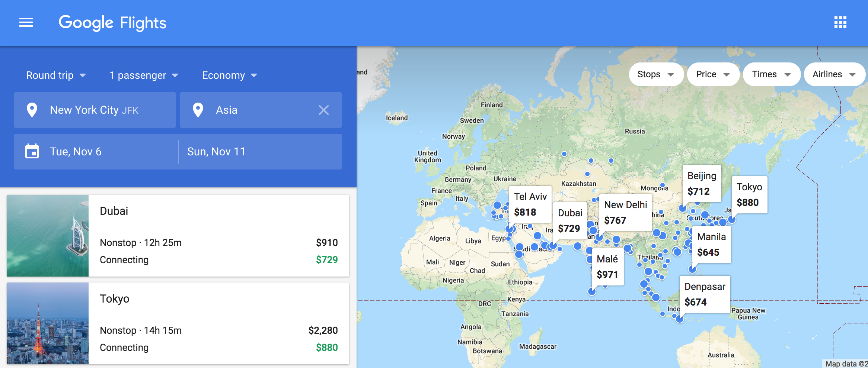
Task: Click the Malé $971 map label
Action: click(607, 267)
